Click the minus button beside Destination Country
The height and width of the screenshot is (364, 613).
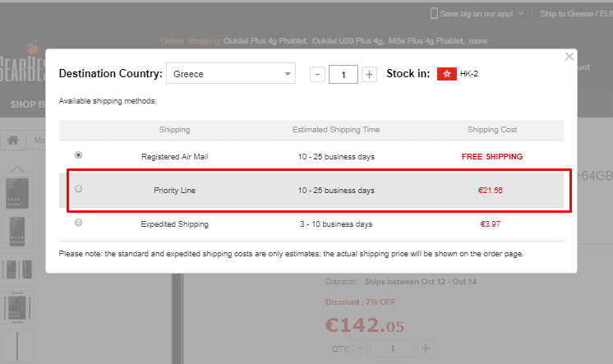coord(317,75)
